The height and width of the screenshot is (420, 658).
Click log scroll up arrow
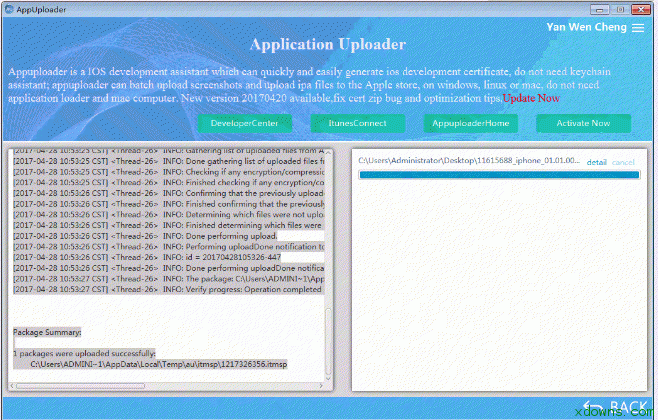pos(328,153)
